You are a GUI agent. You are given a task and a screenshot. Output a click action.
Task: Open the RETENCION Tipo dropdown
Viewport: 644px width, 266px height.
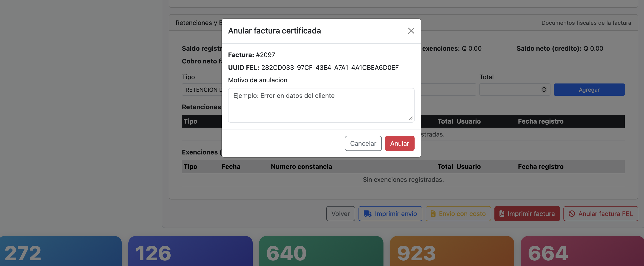pyautogui.click(x=203, y=89)
